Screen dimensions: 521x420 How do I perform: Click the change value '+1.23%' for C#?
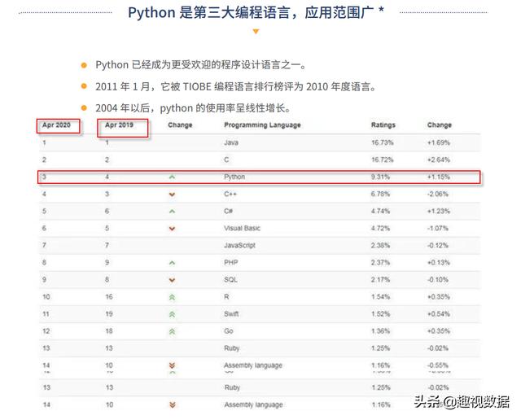click(438, 211)
